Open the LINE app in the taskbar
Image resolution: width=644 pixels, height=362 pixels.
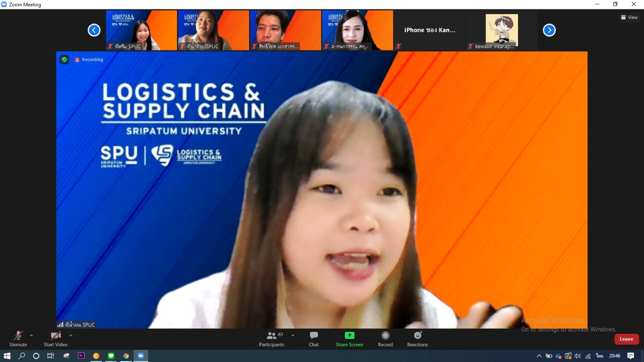pyautogui.click(x=111, y=356)
